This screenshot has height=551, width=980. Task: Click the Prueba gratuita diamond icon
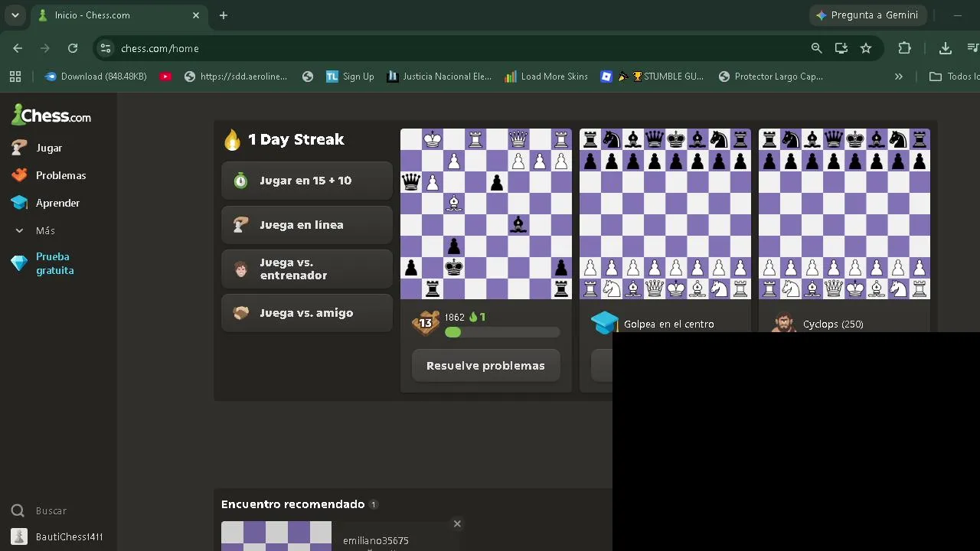19,263
